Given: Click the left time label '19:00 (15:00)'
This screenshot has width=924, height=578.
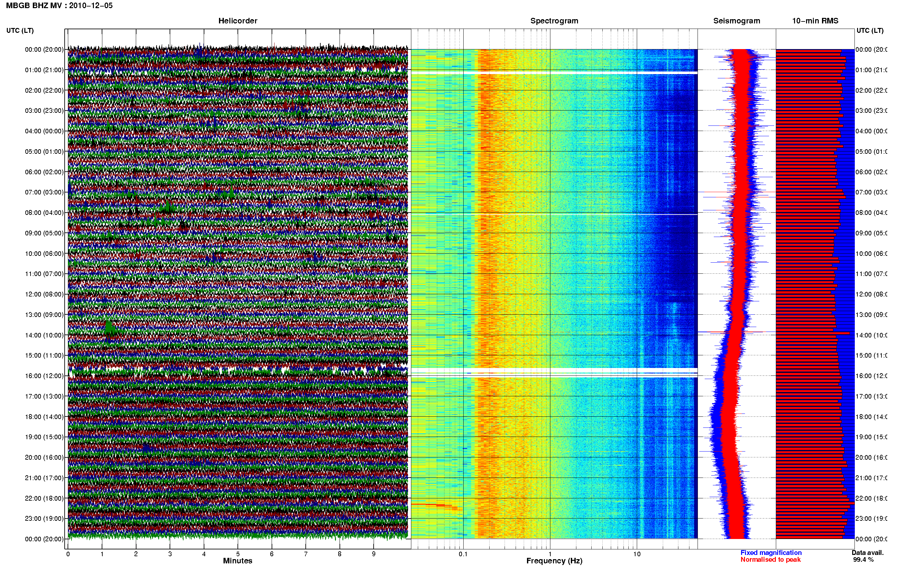Looking at the screenshot, I should [44, 437].
